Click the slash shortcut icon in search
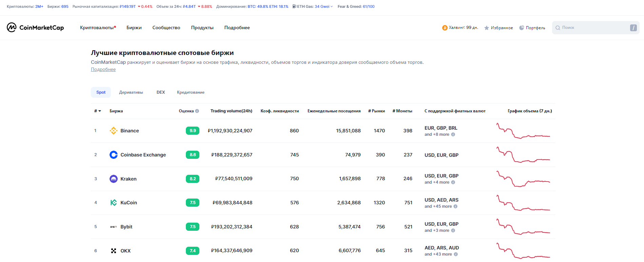This screenshot has height=262, width=644. tap(633, 28)
